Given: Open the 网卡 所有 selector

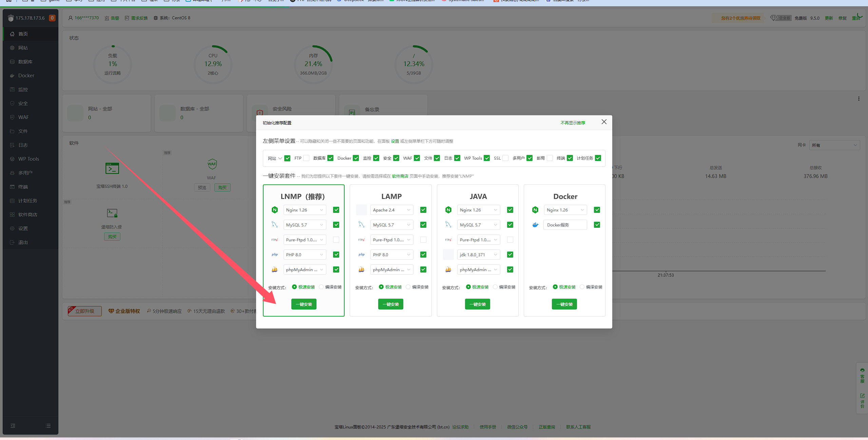Looking at the screenshot, I should (x=834, y=145).
